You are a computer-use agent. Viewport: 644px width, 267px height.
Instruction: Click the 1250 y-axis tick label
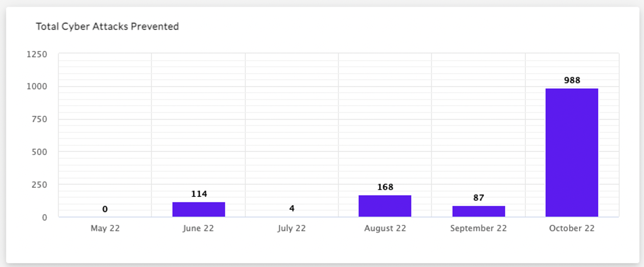point(37,54)
